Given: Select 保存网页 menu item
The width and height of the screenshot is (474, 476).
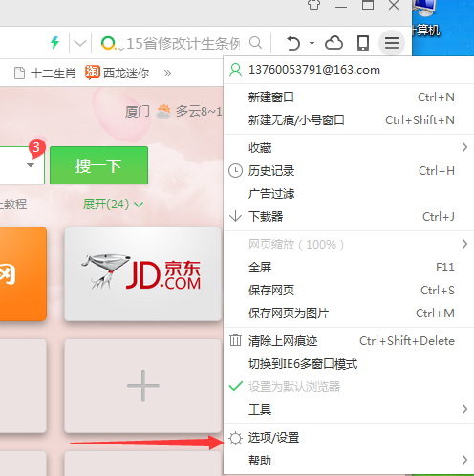Looking at the screenshot, I should tap(349, 291).
